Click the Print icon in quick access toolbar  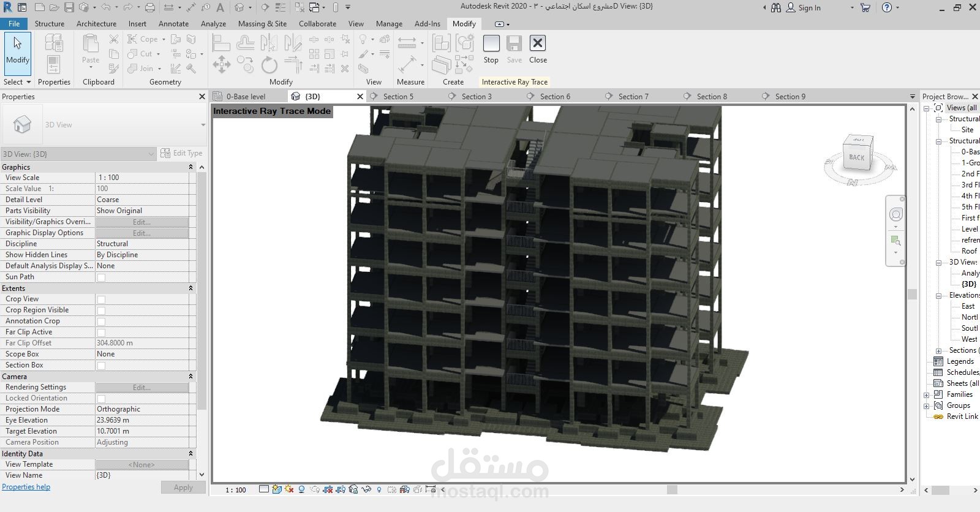tap(150, 7)
